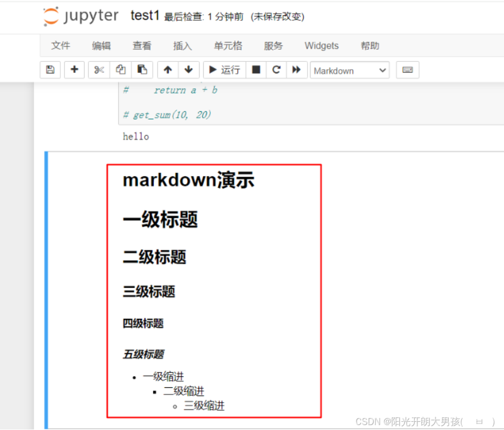Open the cell type dropdown showing Markdown
The height and width of the screenshot is (430, 504).
tap(349, 70)
